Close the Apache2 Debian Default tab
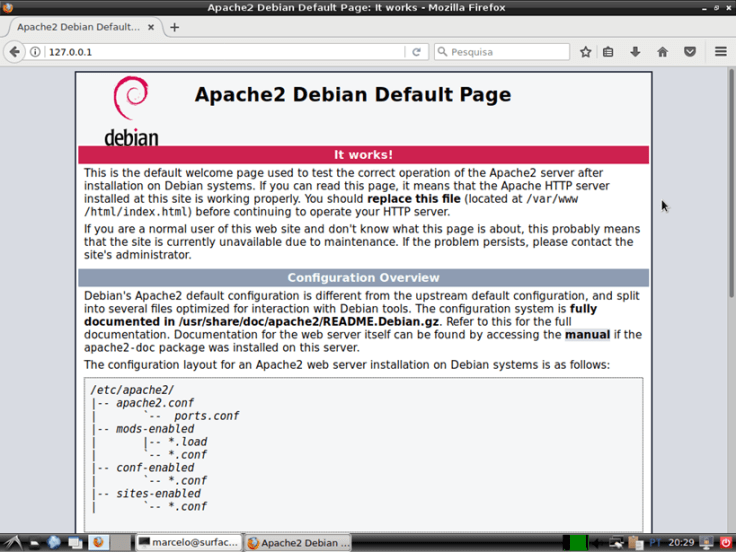The width and height of the screenshot is (736, 552). [152, 27]
